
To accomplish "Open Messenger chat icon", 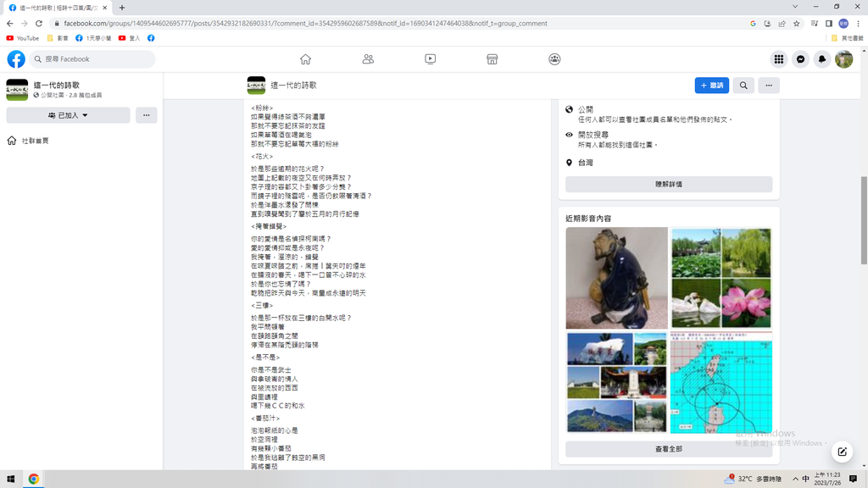I will (800, 59).
